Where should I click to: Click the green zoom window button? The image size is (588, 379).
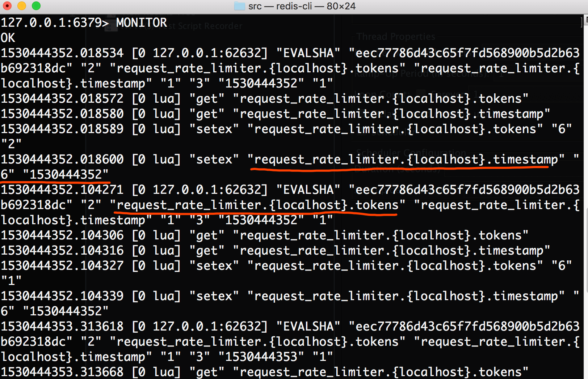pyautogui.click(x=36, y=6)
